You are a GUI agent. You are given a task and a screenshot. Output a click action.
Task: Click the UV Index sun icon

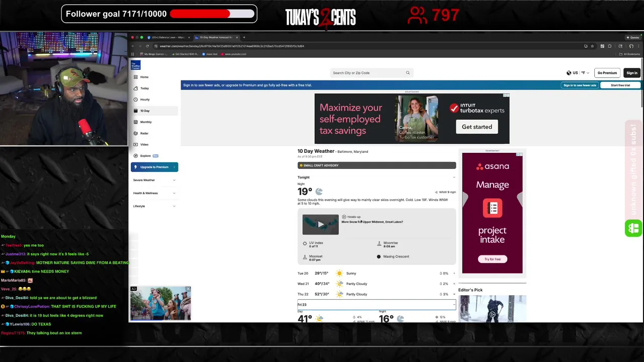(305, 244)
